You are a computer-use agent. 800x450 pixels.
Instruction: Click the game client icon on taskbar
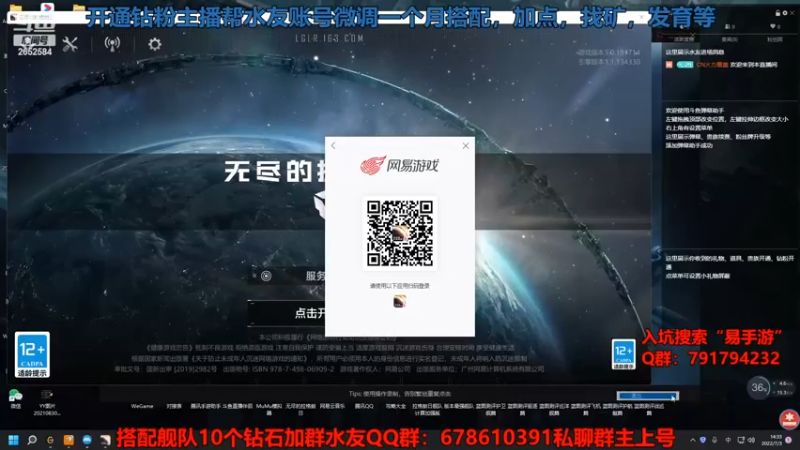point(105,440)
